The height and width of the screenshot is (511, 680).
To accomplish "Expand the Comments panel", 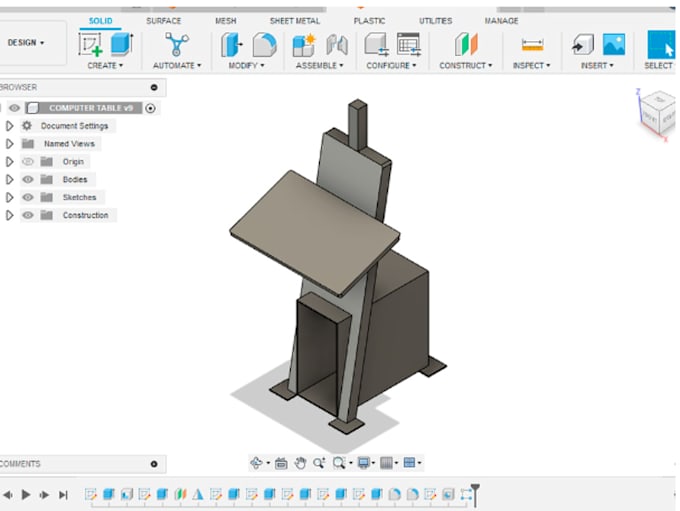I will pyautogui.click(x=154, y=464).
